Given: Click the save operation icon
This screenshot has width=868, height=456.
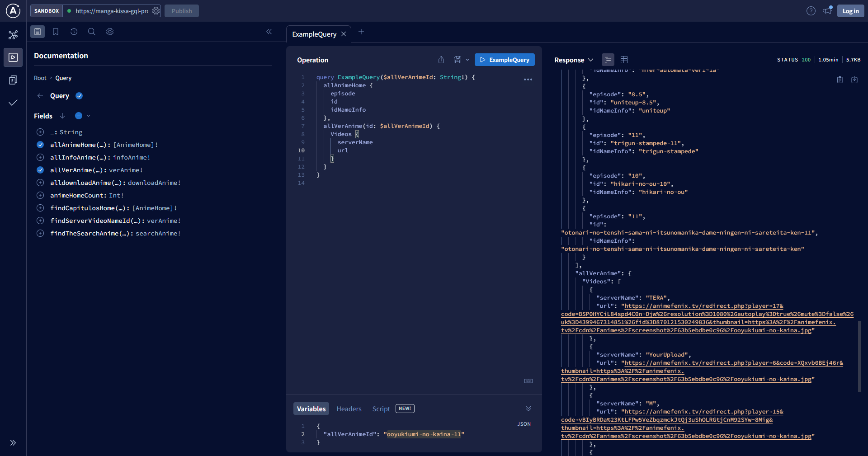Looking at the screenshot, I should pyautogui.click(x=458, y=60).
